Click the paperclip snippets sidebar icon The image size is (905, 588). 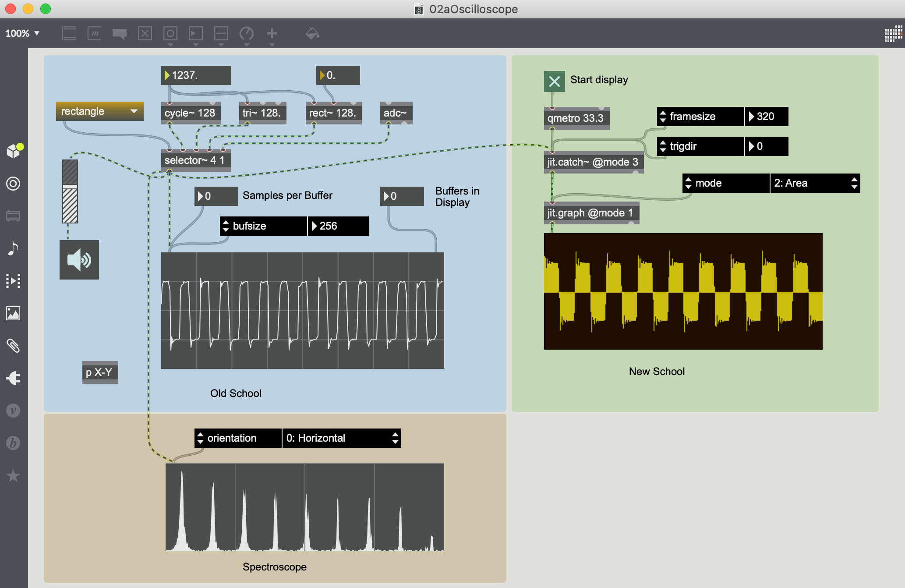(13, 346)
